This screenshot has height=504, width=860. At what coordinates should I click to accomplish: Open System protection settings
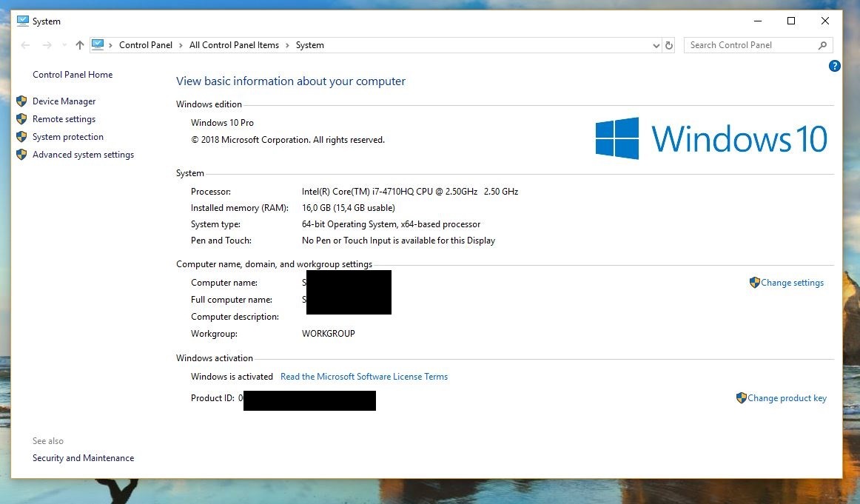(67, 137)
